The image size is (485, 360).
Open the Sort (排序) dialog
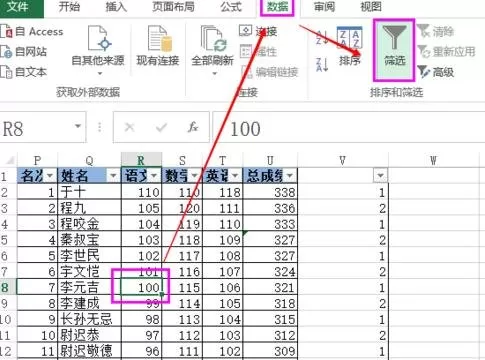(349, 46)
